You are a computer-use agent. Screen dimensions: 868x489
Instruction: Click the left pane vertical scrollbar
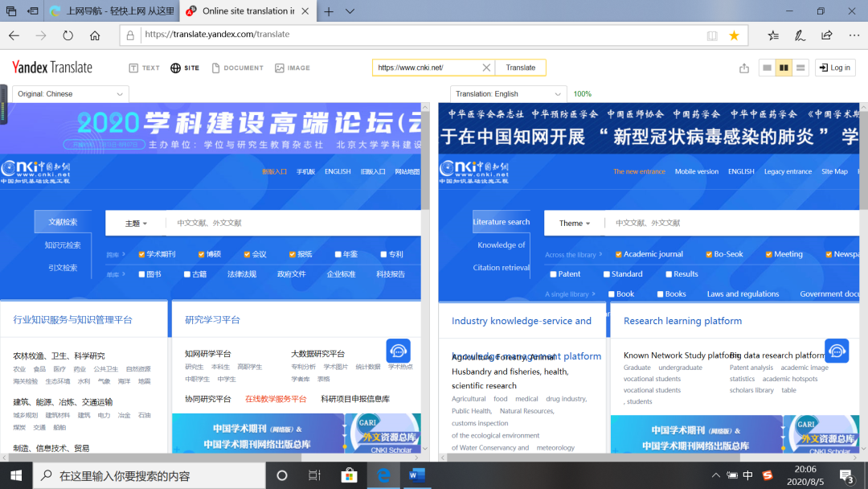[x=425, y=161]
